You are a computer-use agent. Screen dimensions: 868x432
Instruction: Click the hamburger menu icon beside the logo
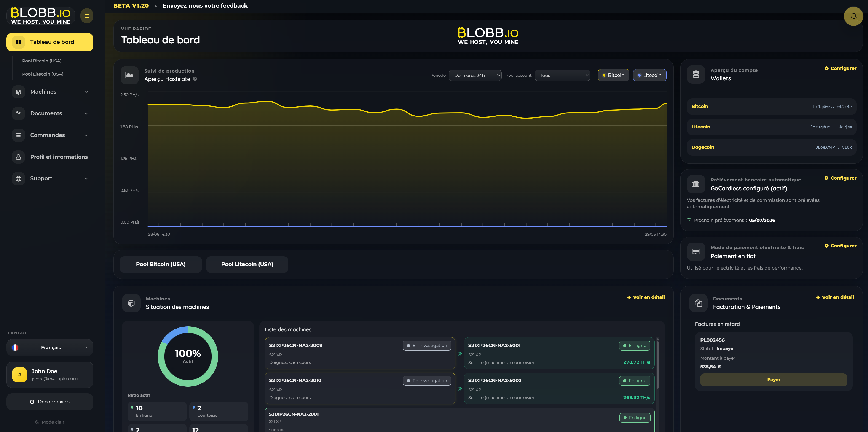[x=87, y=16]
